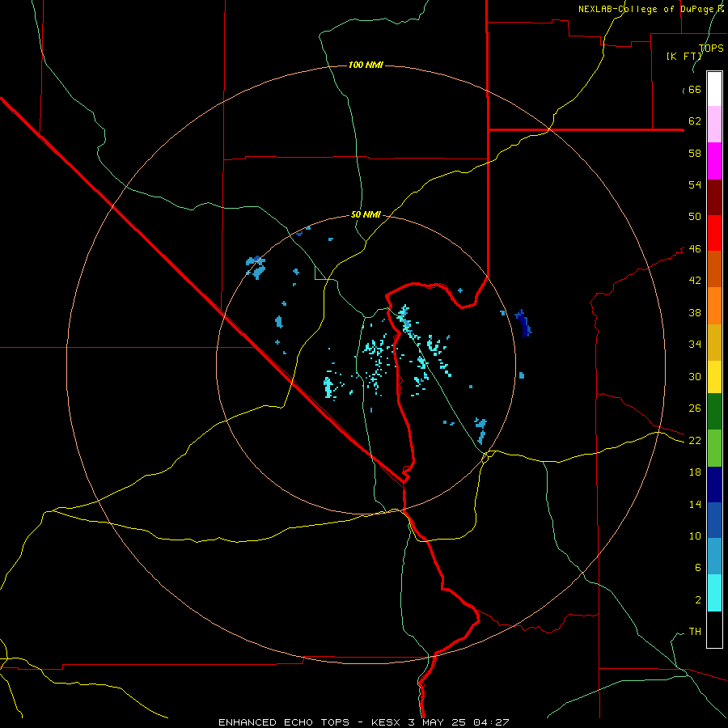Click the white swatch on the tops scale
The width and height of the screenshot is (728, 728).
(x=714, y=89)
